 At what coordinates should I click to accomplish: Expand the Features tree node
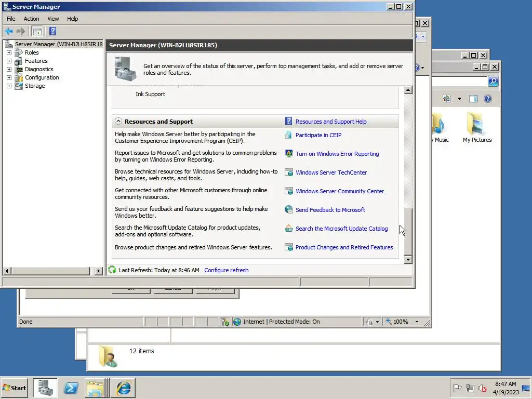[x=9, y=61]
